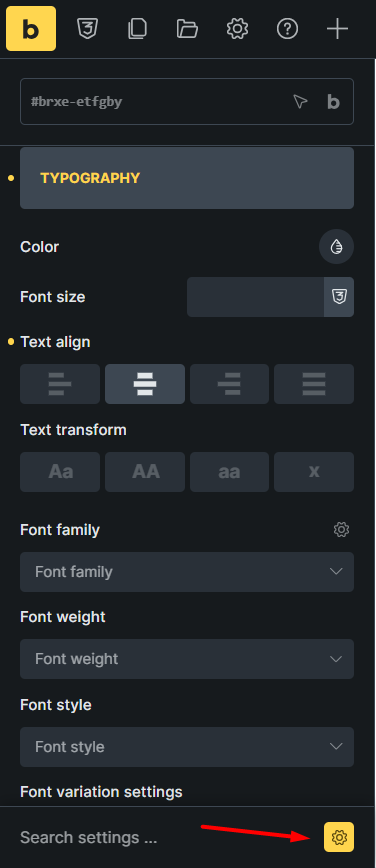The height and width of the screenshot is (868, 376).
Task: Toggle center text alignment
Action: pos(145,384)
